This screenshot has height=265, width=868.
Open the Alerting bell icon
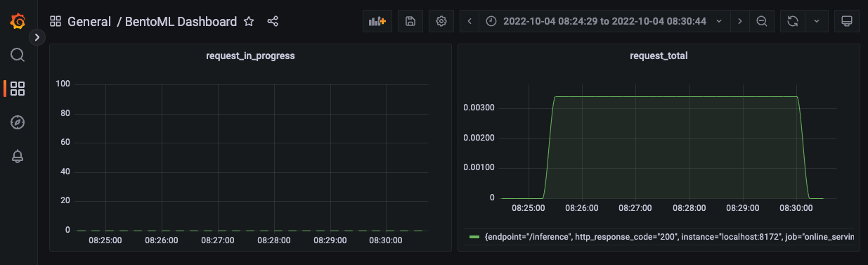pos(18,156)
